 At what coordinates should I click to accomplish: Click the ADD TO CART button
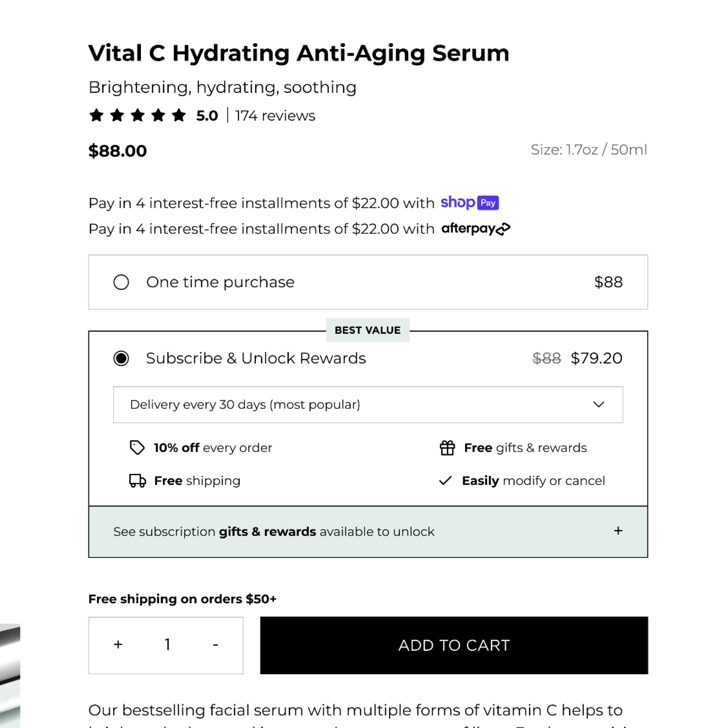point(454,645)
